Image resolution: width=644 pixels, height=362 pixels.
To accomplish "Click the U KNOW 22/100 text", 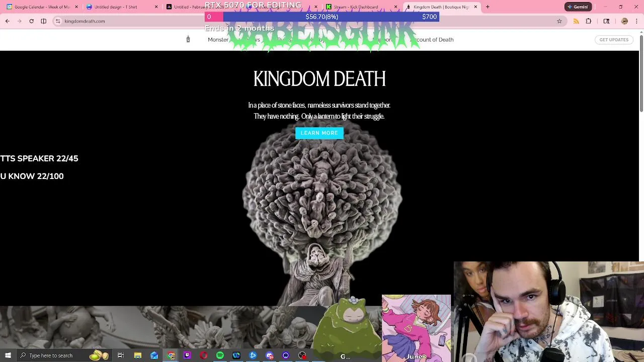I will (x=32, y=176).
